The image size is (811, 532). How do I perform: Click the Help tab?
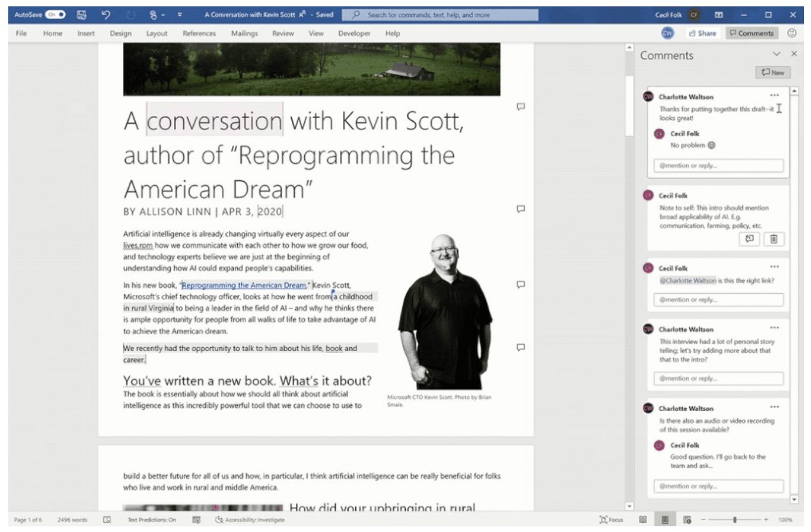pyautogui.click(x=393, y=33)
